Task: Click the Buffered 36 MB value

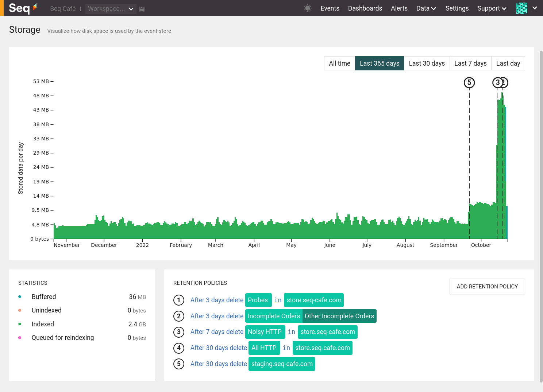Action: coord(137,297)
